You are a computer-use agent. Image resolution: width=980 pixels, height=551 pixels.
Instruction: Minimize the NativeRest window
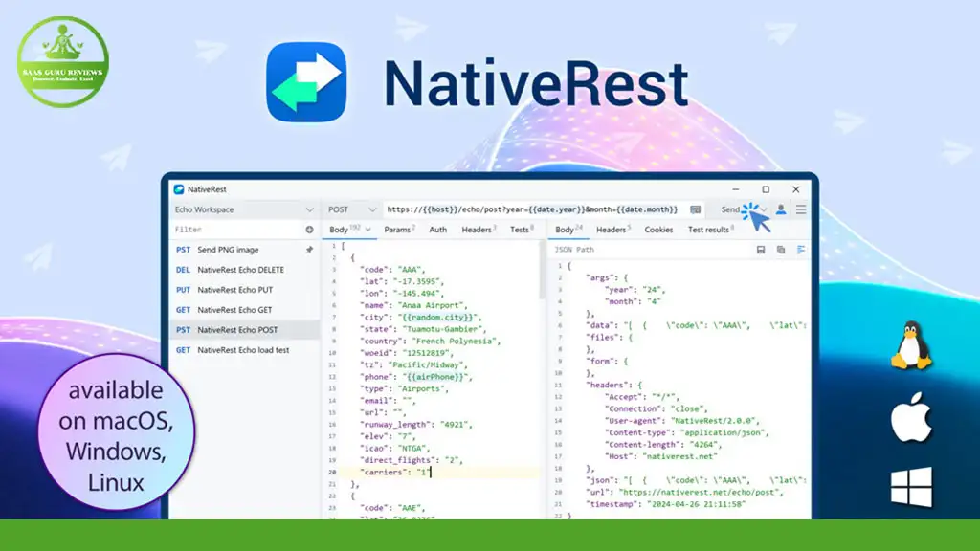point(736,189)
